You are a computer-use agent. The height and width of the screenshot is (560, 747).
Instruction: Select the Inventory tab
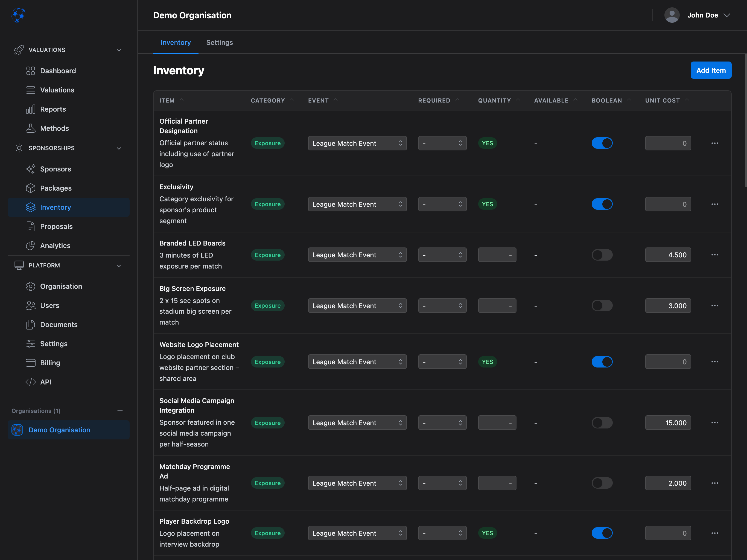176,42
